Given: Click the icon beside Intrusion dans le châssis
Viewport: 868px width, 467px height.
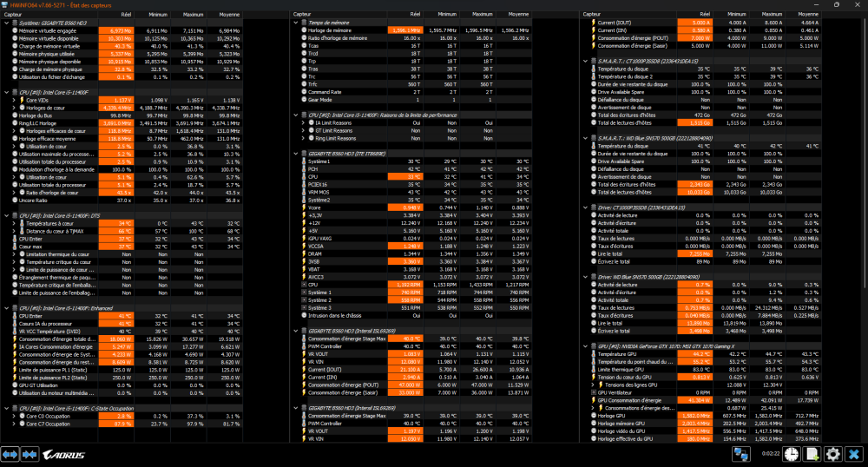Looking at the screenshot, I should click(304, 315).
